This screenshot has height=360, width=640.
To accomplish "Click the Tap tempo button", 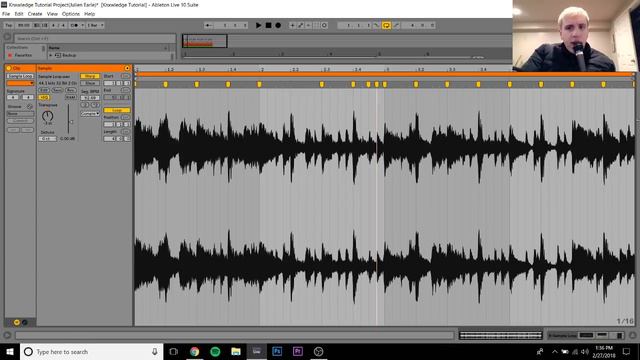I will tap(9, 25).
